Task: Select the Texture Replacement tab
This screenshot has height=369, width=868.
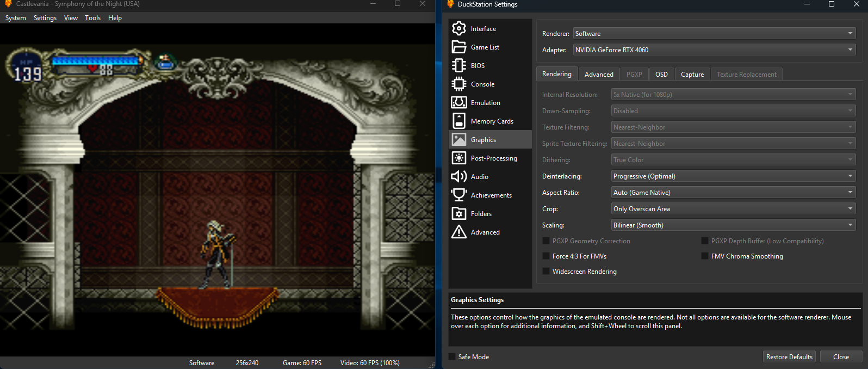Action: 747,75
